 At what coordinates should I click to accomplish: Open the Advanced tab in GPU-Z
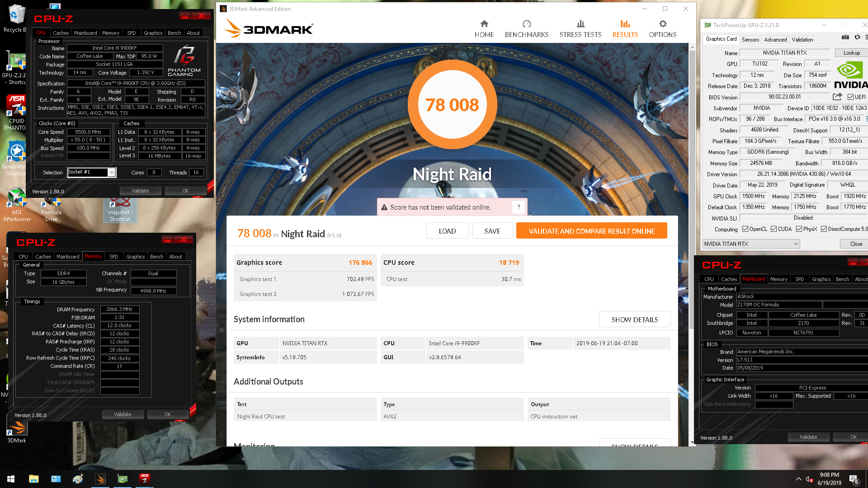tap(775, 40)
